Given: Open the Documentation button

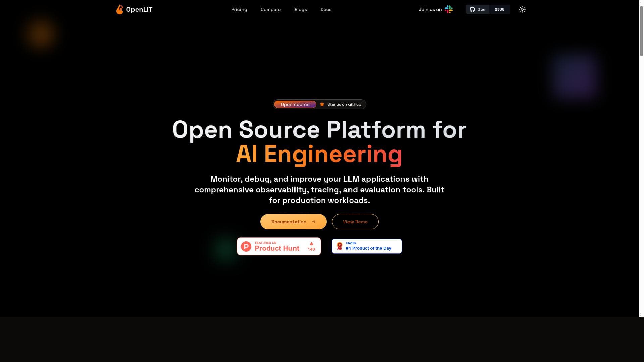Looking at the screenshot, I should (x=293, y=222).
